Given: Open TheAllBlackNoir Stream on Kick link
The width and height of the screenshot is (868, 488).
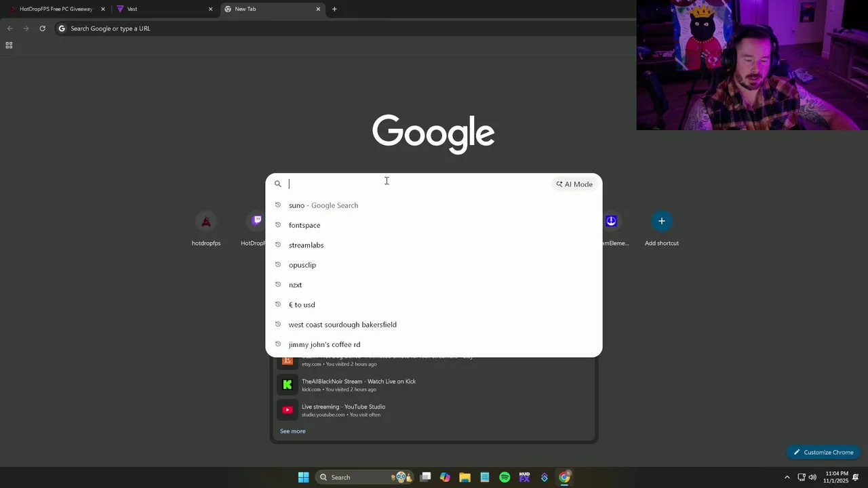Looking at the screenshot, I should pyautogui.click(x=359, y=382).
